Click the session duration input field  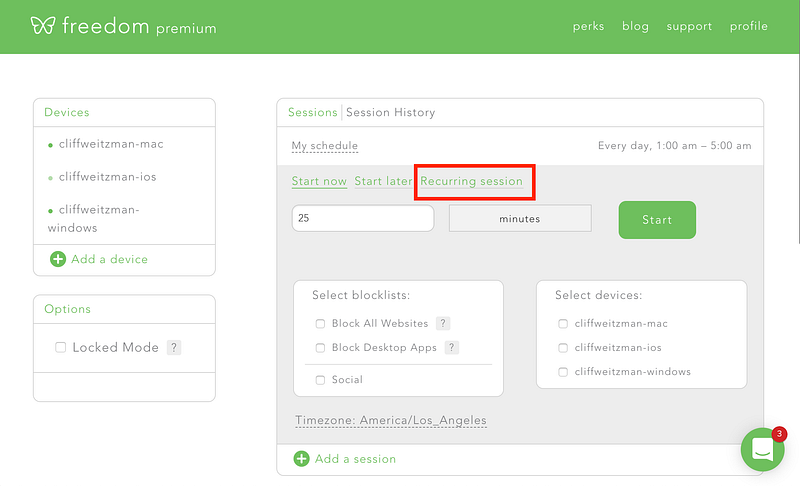coord(363,218)
